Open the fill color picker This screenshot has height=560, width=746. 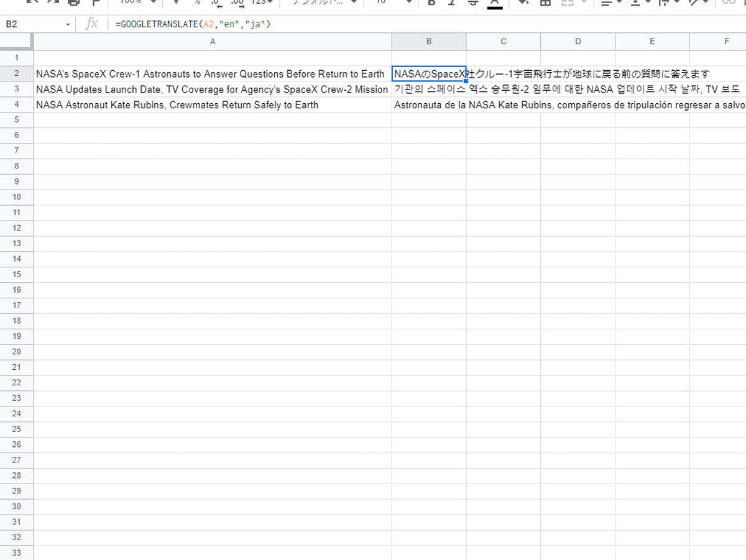tap(523, 2)
